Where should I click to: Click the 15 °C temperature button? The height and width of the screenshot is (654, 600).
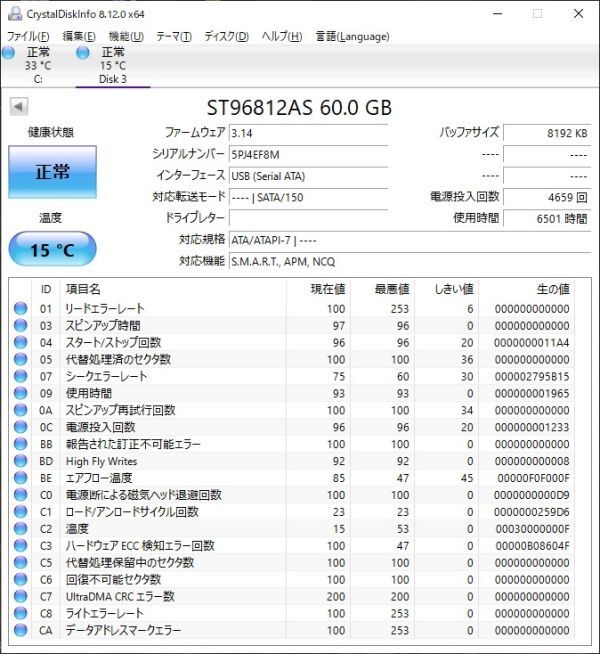pos(53,249)
